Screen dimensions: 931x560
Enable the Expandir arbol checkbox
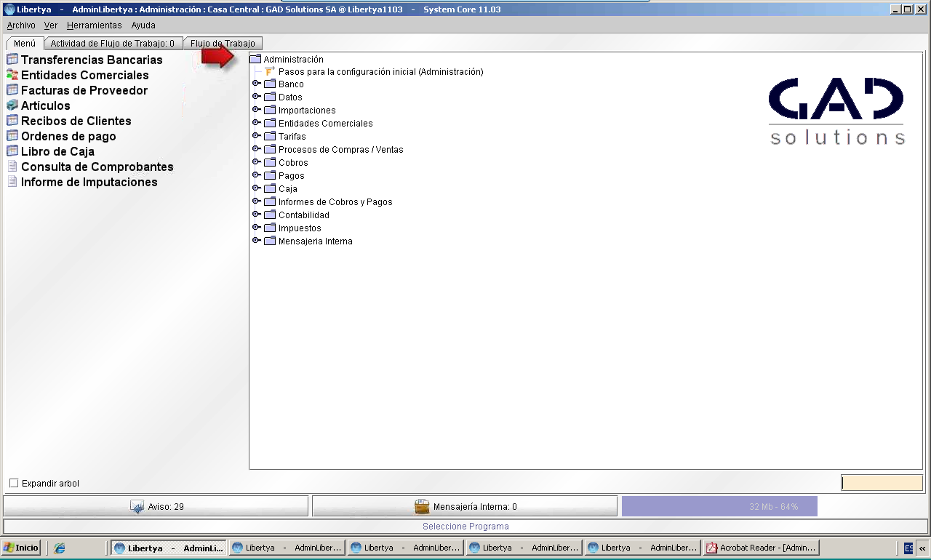pyautogui.click(x=14, y=484)
